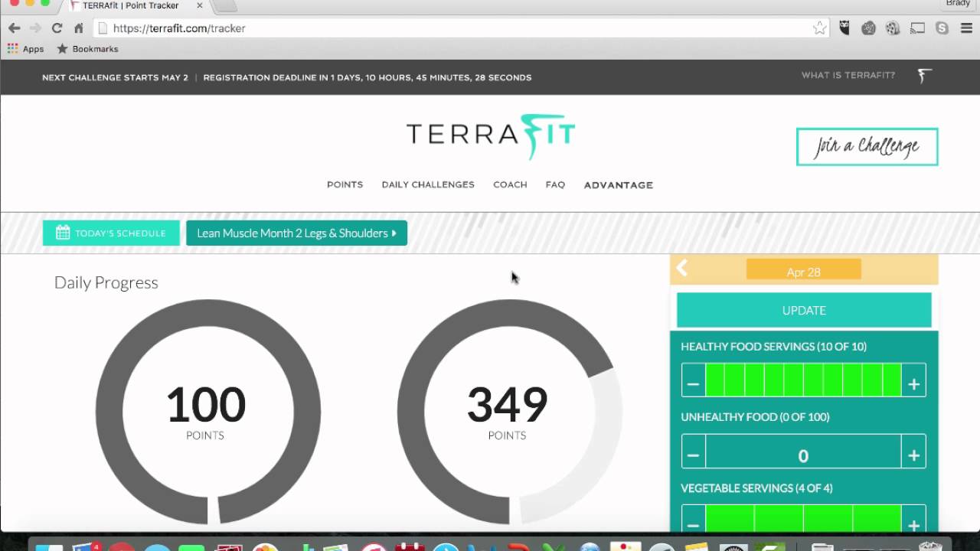Close the TERRAfit Point Tracker tab
Viewport: 980px width, 551px height.
point(200,5)
